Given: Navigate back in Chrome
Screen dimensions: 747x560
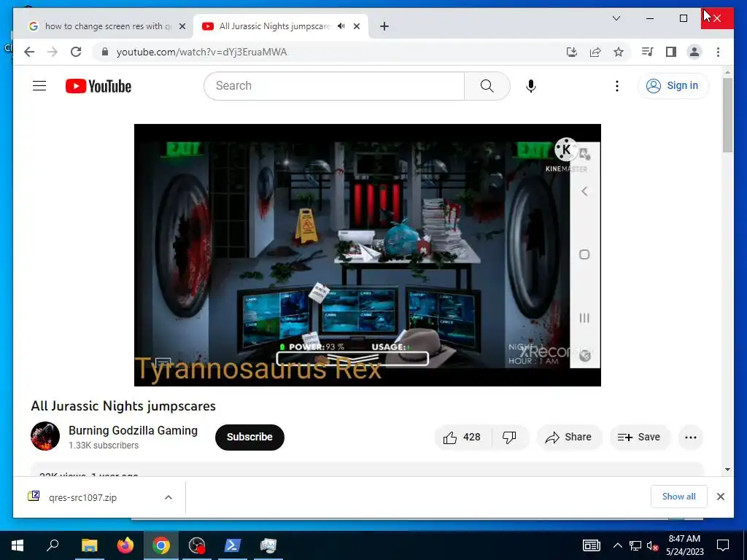Looking at the screenshot, I should 29,52.
